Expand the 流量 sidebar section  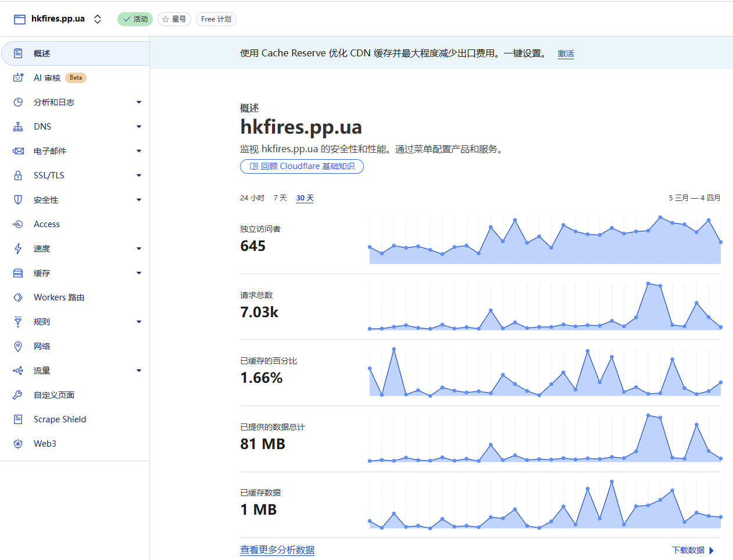pos(139,370)
